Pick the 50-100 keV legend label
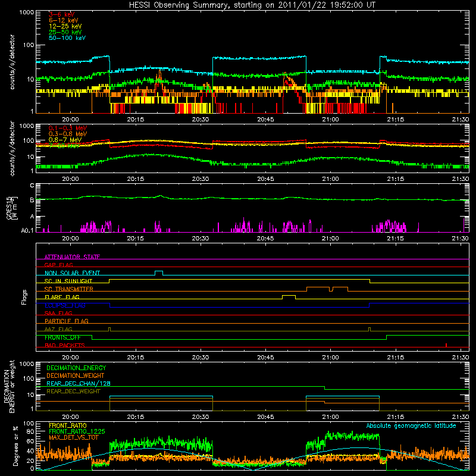Viewport: 476px width, 476px height. click(67, 38)
